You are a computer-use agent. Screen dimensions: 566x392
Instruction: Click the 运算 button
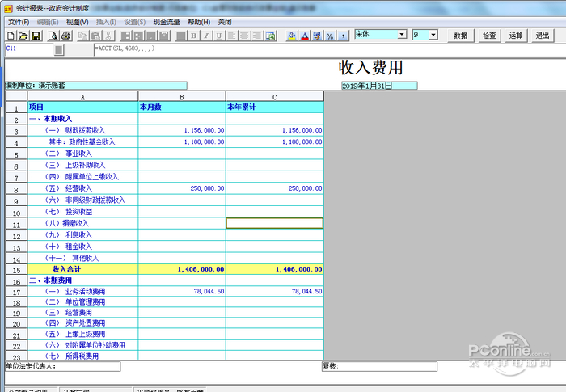516,36
